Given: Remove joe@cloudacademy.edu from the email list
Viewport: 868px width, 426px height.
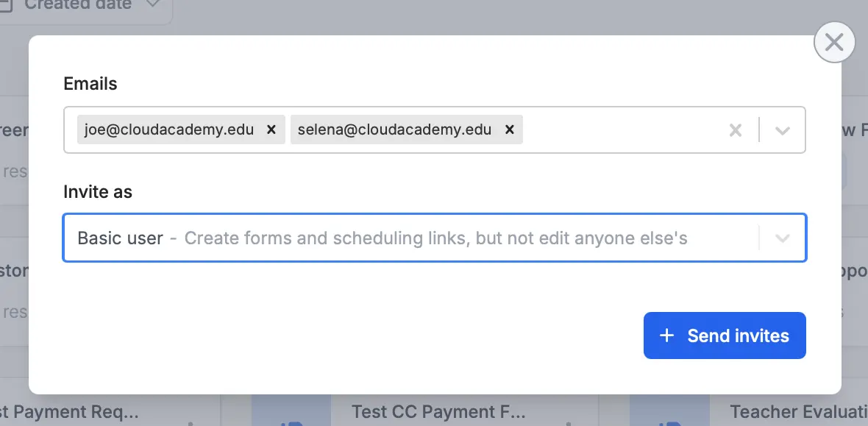Looking at the screenshot, I should (271, 129).
